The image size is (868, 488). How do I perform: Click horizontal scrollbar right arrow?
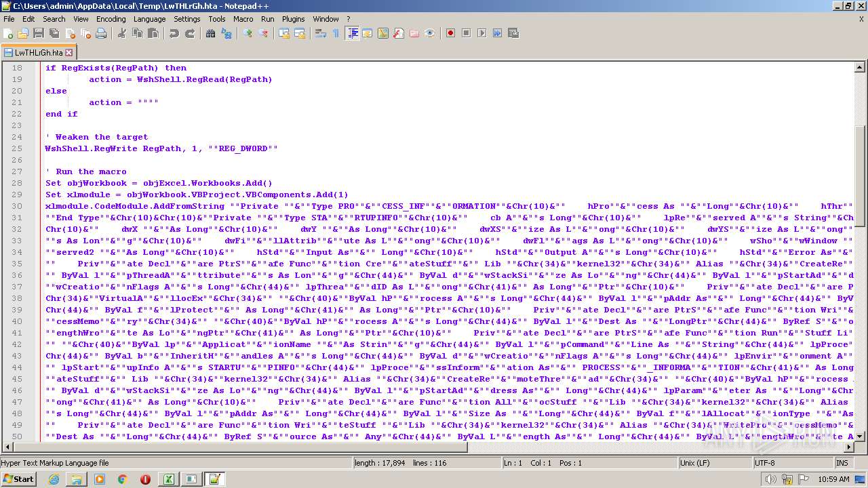(848, 447)
